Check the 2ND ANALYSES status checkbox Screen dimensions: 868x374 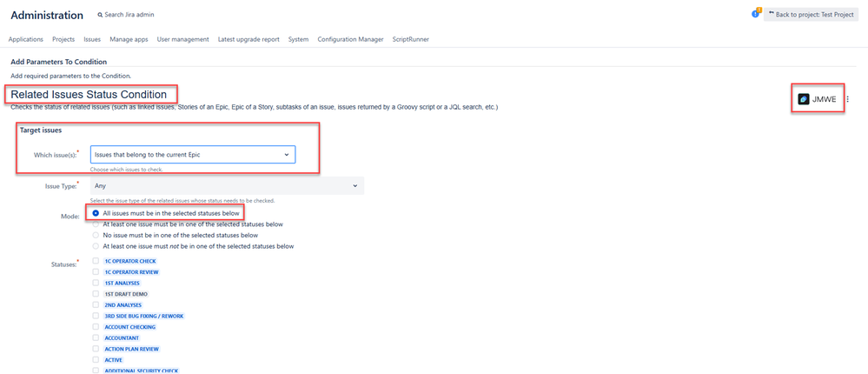96,304
